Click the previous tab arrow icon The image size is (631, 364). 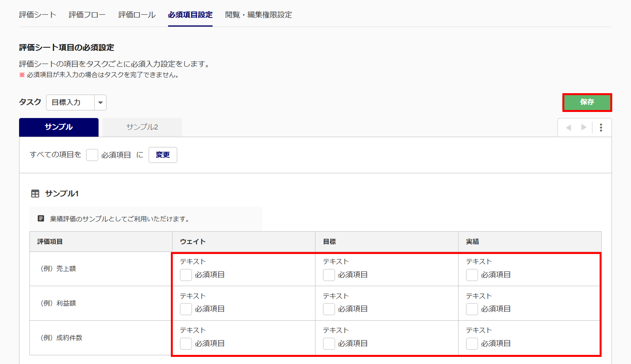(x=568, y=127)
